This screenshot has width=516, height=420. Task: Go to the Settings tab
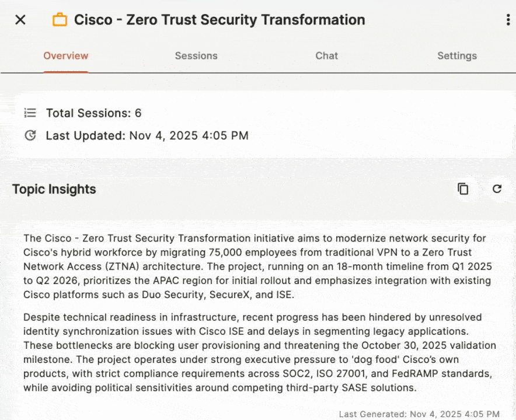(457, 56)
